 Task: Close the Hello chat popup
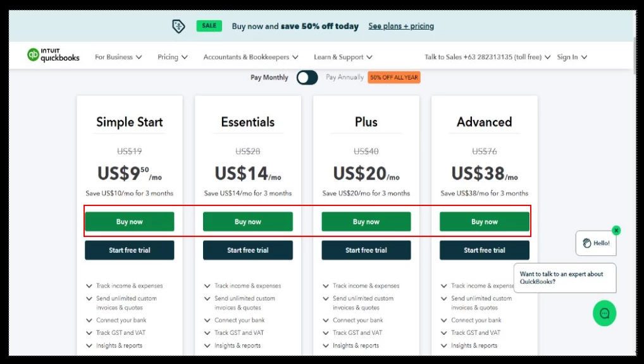pyautogui.click(x=616, y=231)
